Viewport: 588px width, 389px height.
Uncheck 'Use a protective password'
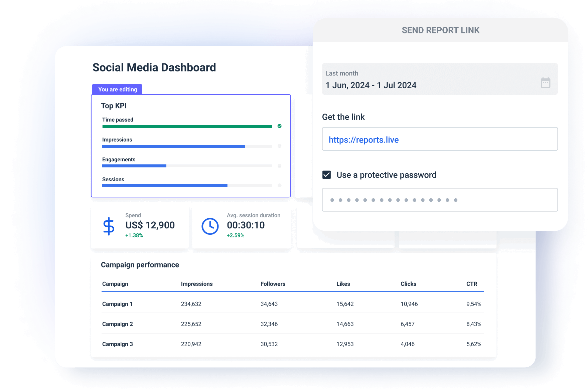[326, 174]
